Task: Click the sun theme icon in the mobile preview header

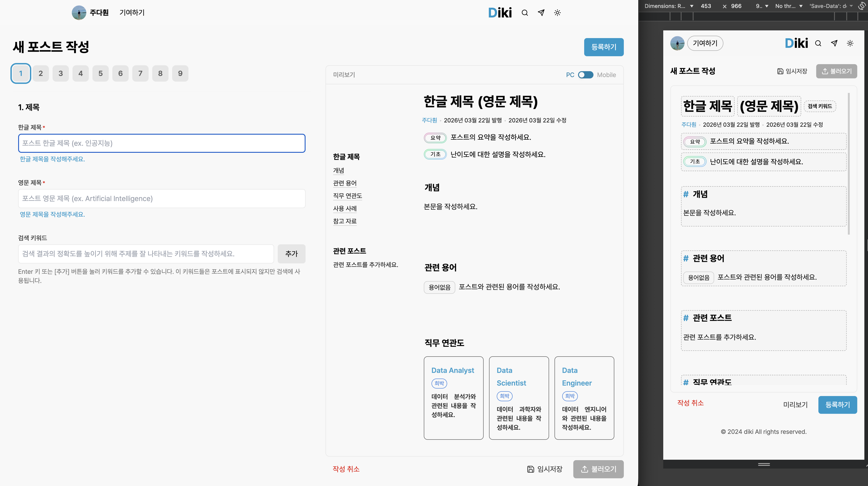Action: (850, 43)
